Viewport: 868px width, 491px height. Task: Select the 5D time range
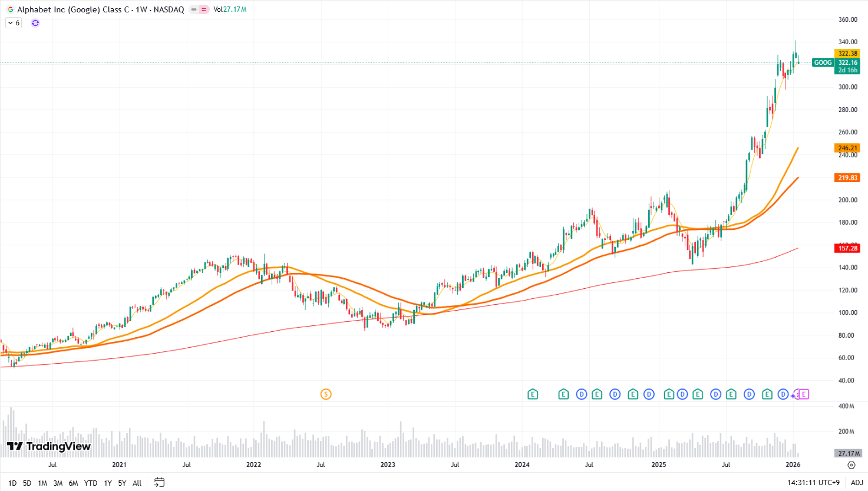pyautogui.click(x=27, y=483)
